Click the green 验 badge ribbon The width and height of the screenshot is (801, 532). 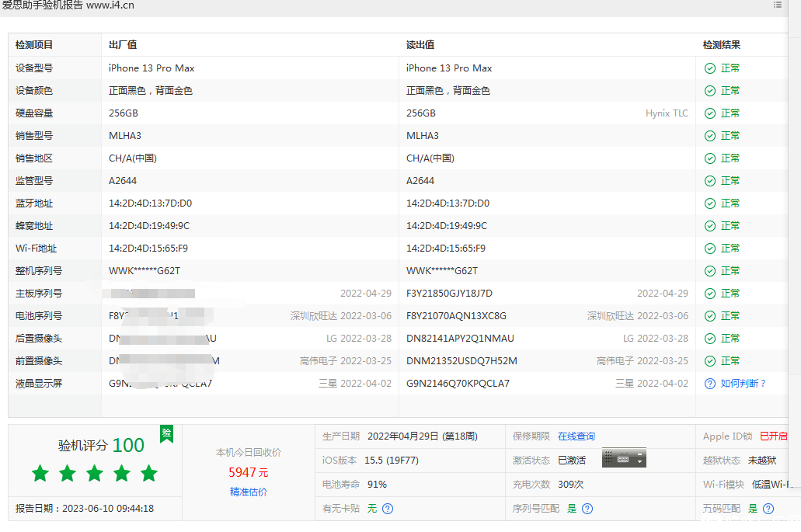click(x=166, y=434)
